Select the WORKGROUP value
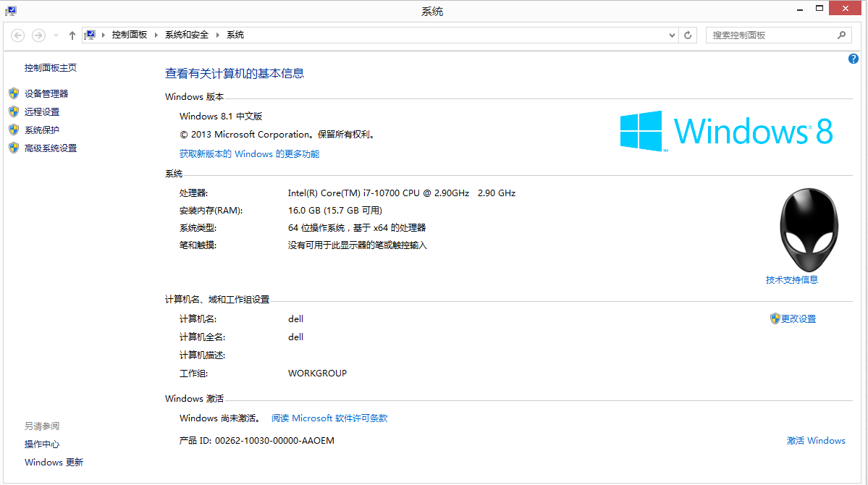This screenshot has height=485, width=868. pos(317,374)
